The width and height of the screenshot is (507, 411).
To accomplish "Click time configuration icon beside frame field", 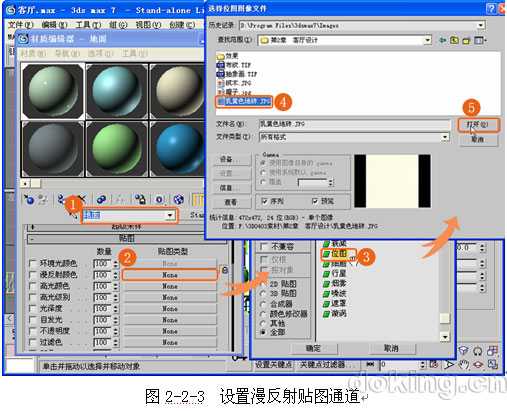I will [433, 365].
